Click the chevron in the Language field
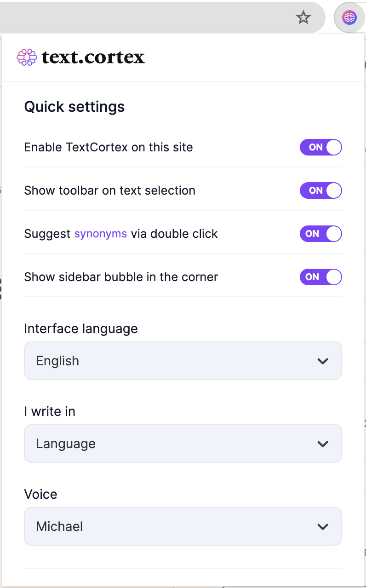This screenshot has height=588, width=366. pyautogui.click(x=323, y=444)
